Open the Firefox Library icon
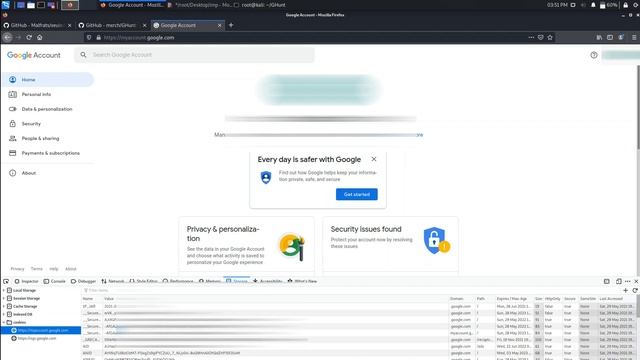Viewport: 640px width, 360px height. point(599,38)
